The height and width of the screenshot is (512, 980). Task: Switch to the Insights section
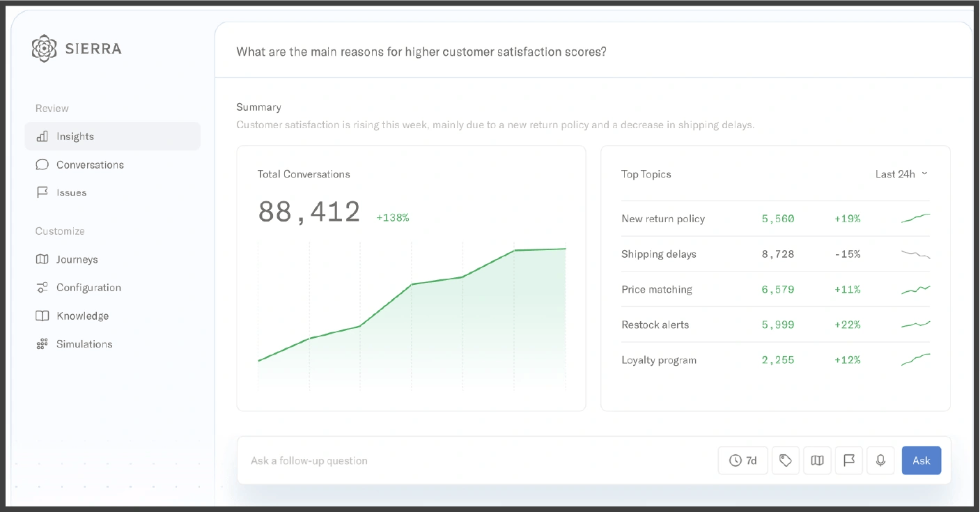coord(76,137)
